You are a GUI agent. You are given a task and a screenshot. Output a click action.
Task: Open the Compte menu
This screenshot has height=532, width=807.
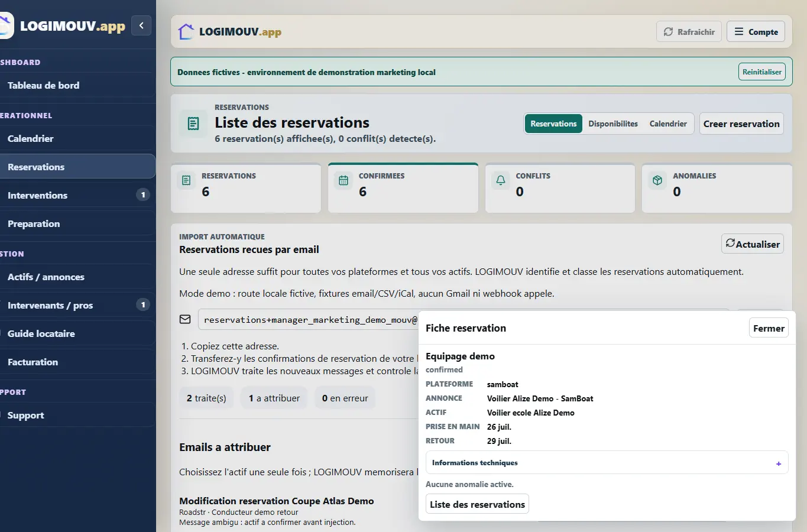[756, 32]
